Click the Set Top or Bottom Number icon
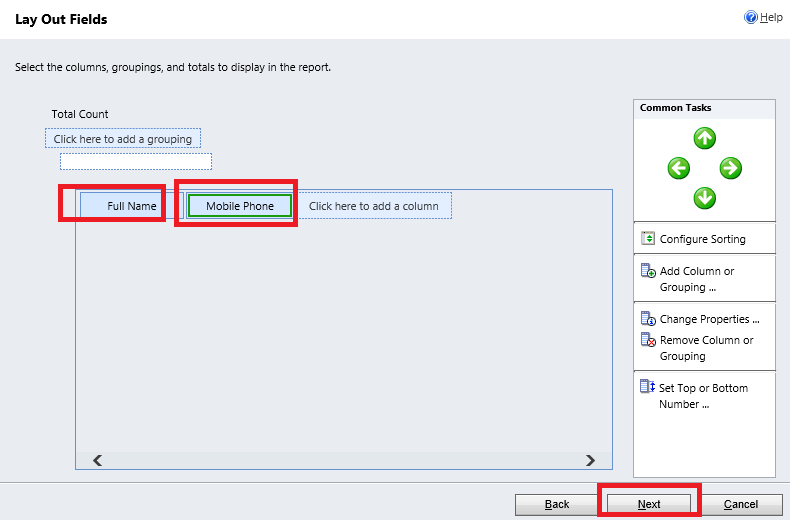Screen dimensions: 790x520 [647, 386]
